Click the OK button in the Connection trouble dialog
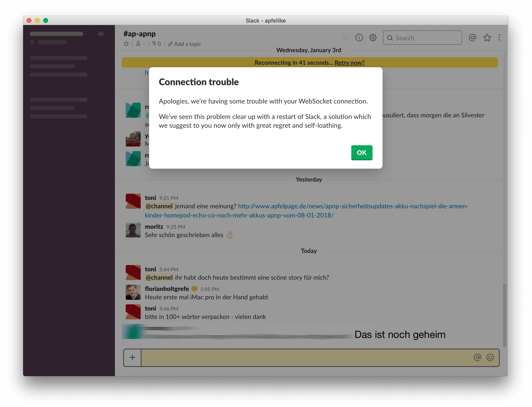The width and height of the screenshot is (532, 407). point(362,153)
